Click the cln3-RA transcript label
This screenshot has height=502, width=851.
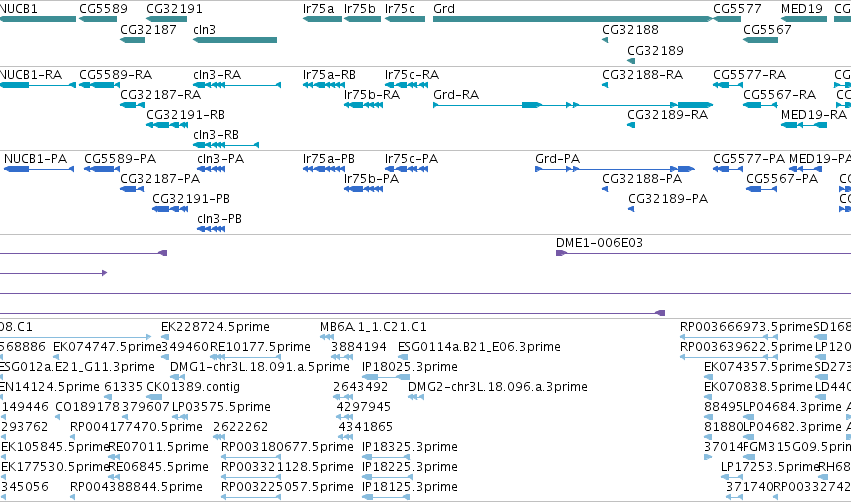coord(217,74)
